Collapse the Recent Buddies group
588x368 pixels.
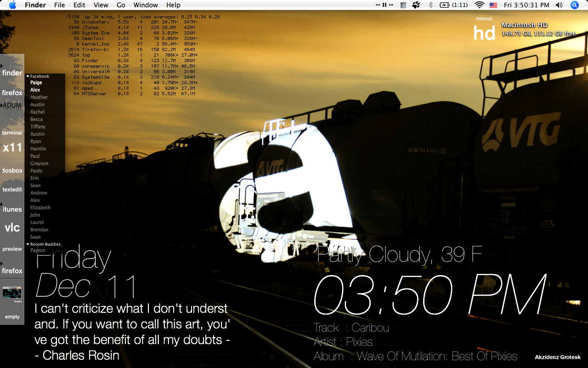tap(28, 244)
